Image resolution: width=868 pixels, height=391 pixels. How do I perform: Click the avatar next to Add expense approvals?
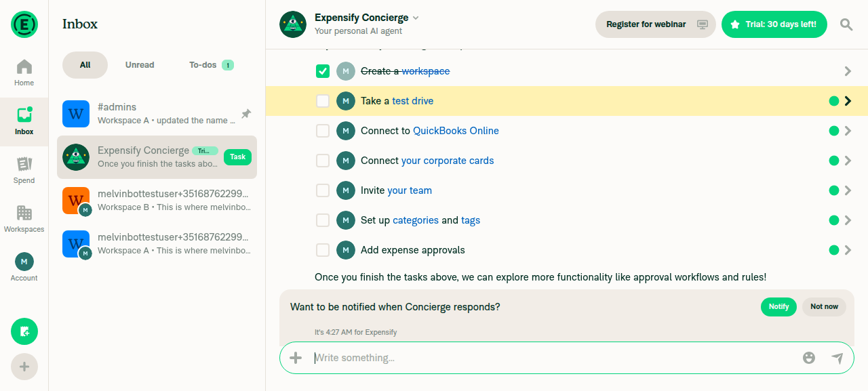pos(346,250)
